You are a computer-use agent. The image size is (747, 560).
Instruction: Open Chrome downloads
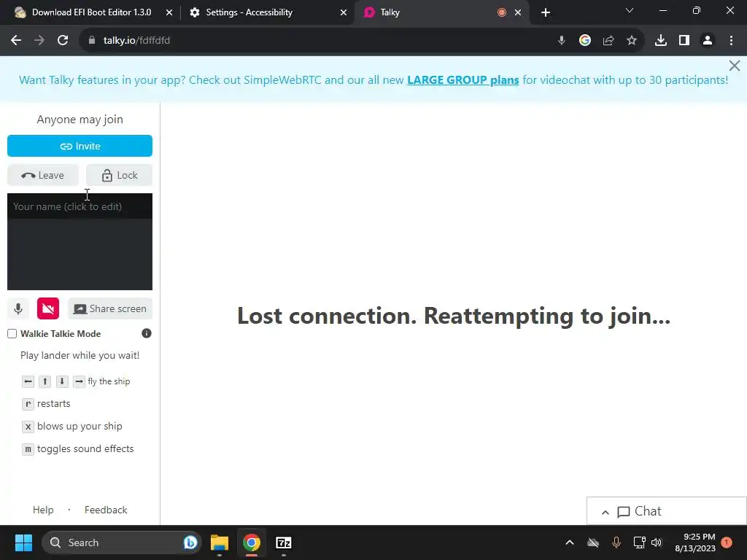coord(661,41)
